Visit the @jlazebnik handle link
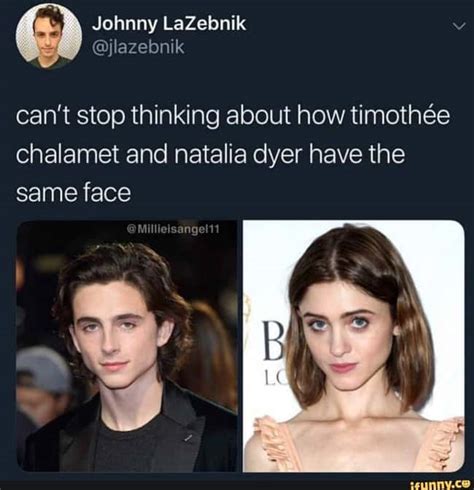The height and width of the screenshot is (490, 474). (x=138, y=47)
